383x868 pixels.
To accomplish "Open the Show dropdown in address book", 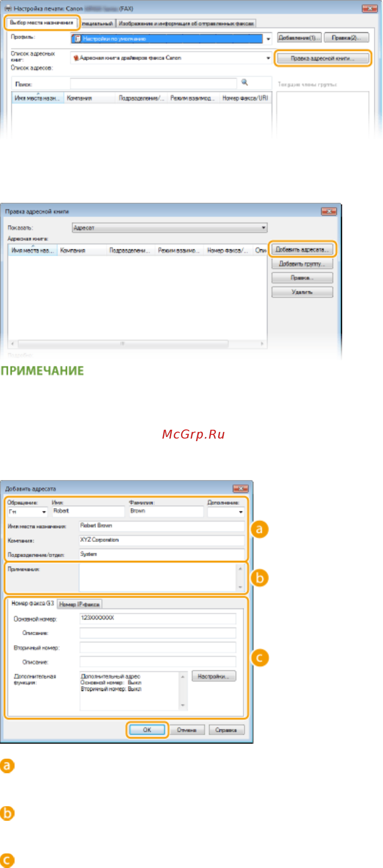I will click(170, 228).
